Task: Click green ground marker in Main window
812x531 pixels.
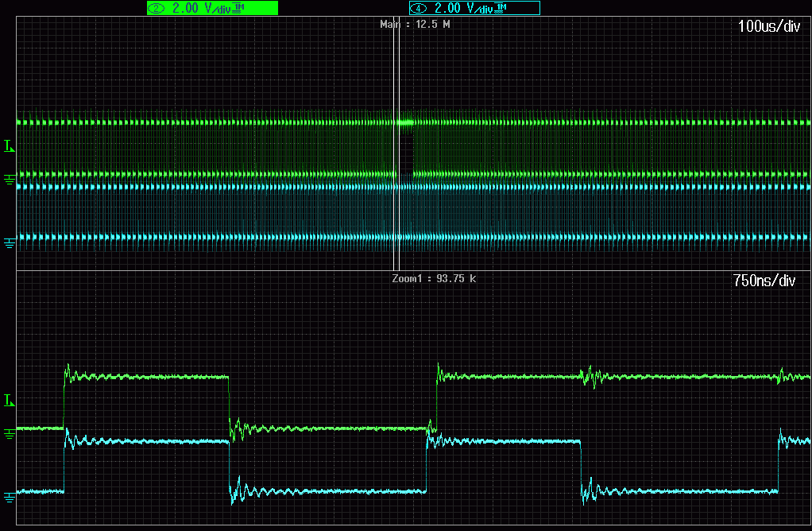Action: (10, 180)
